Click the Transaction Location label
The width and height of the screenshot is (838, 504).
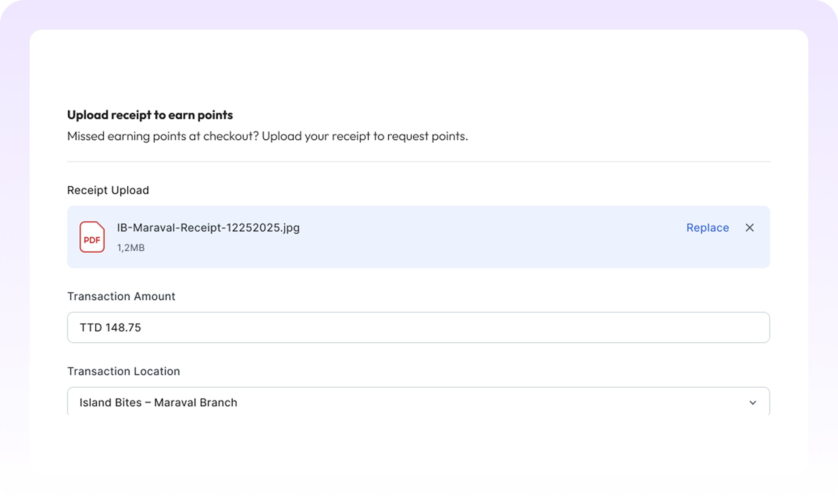[x=123, y=371]
